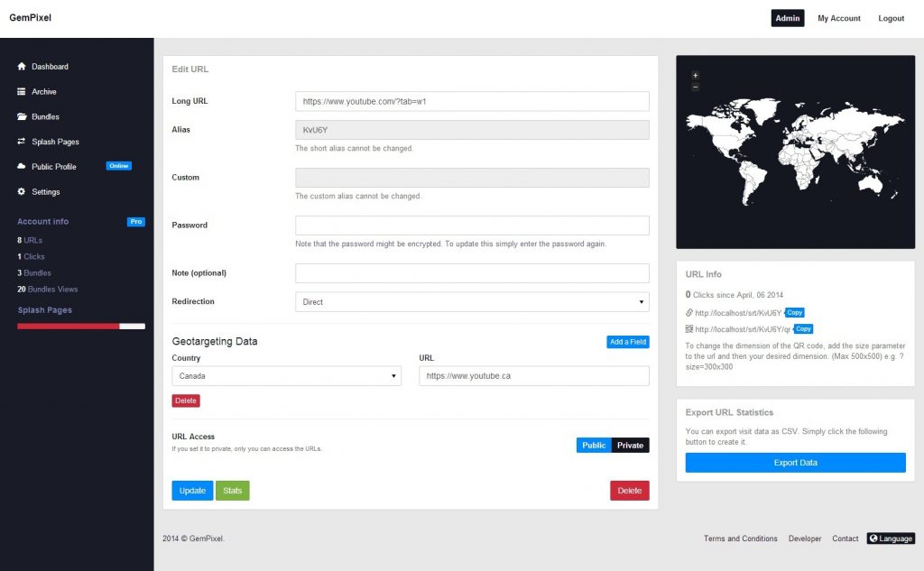Open Settings via the gear icon
This screenshot has width=924, height=571.
coord(20,191)
